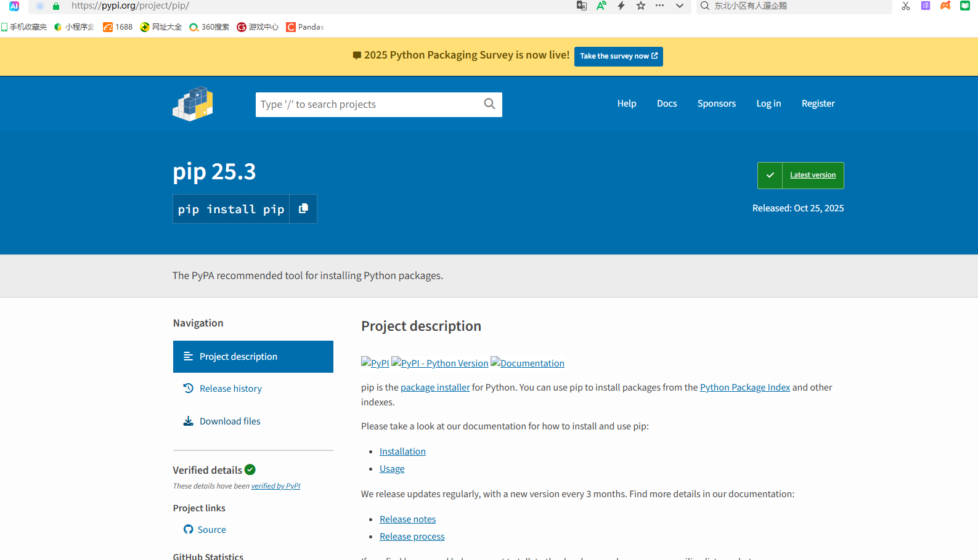
Task: Click the PyPI badge link
Action: click(x=375, y=363)
